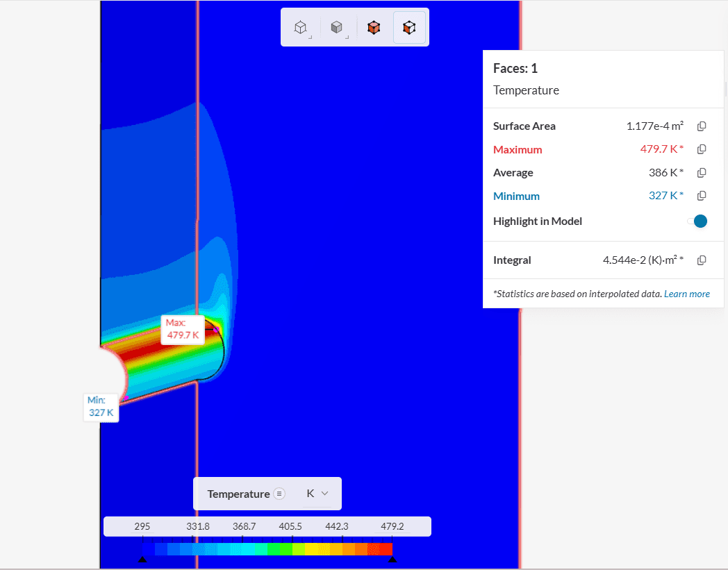The image size is (728, 570).
Task: Click the right black legend range marker
Action: (392, 559)
